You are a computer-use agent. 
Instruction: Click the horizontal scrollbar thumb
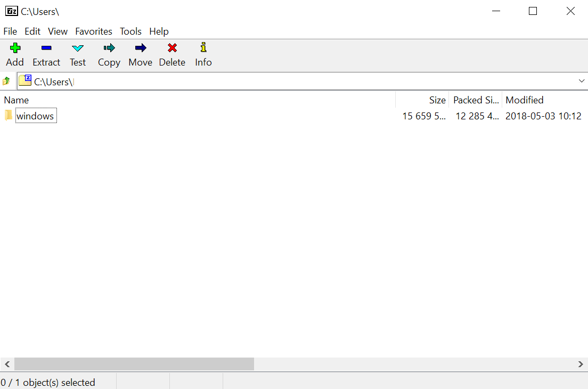click(134, 364)
